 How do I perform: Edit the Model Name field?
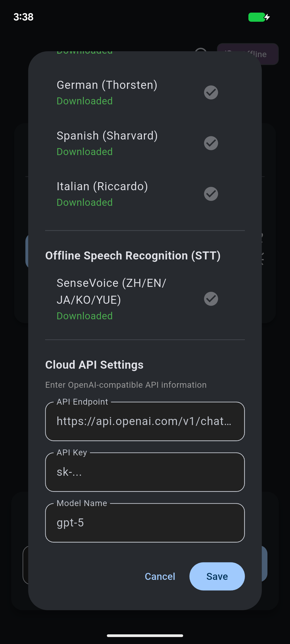click(145, 523)
